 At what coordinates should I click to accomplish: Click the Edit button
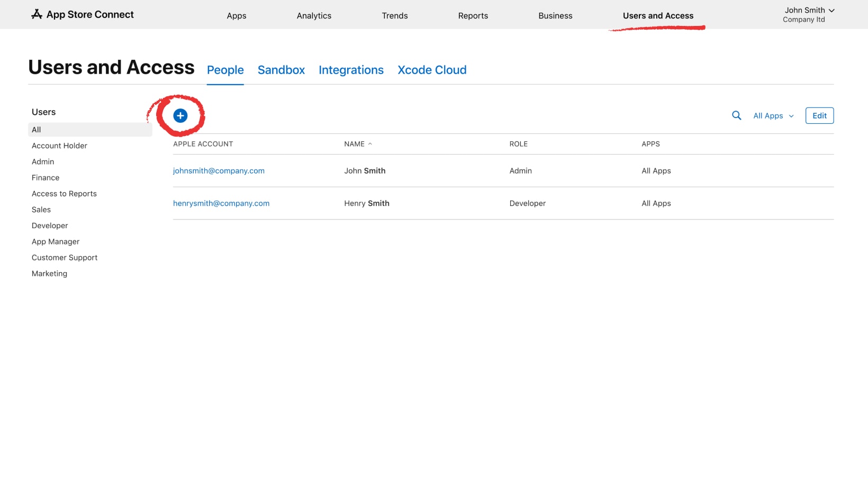pyautogui.click(x=819, y=115)
